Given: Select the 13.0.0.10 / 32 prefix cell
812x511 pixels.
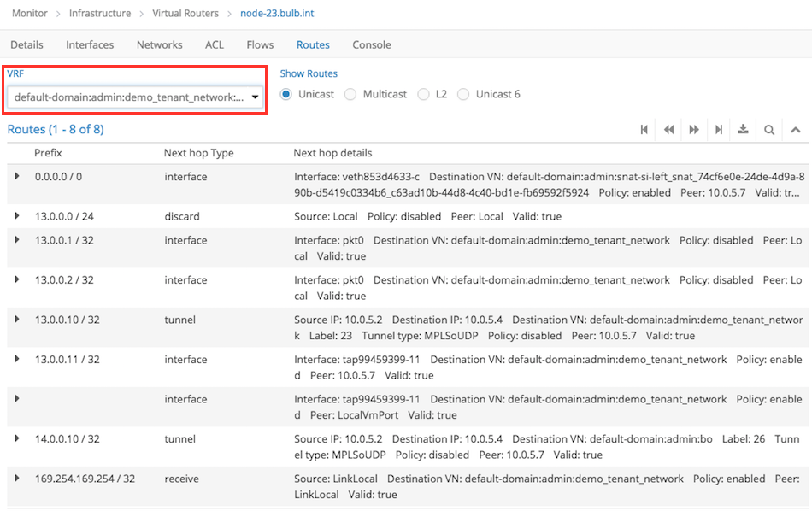Looking at the screenshot, I should click(68, 320).
